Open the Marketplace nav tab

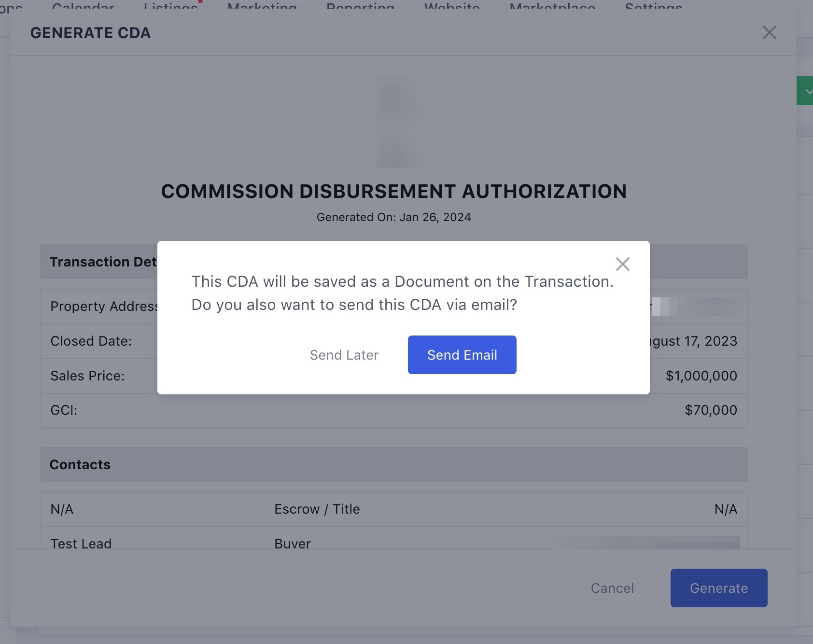(552, 6)
